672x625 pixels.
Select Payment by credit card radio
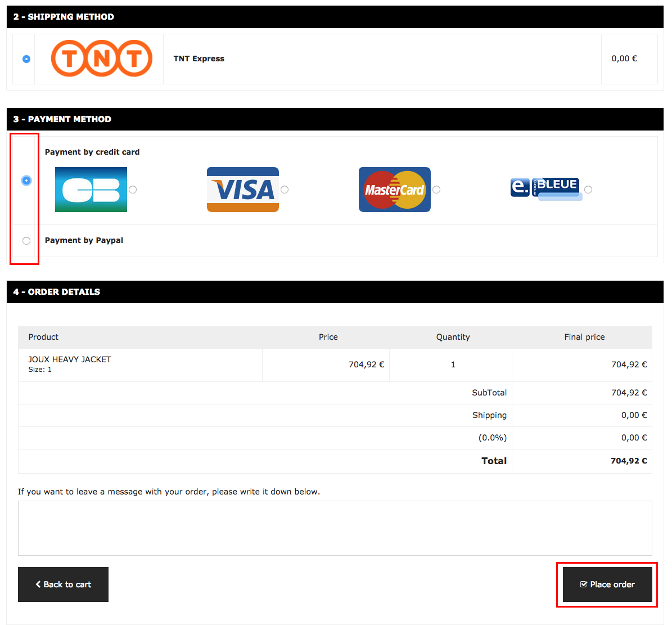[26, 181]
